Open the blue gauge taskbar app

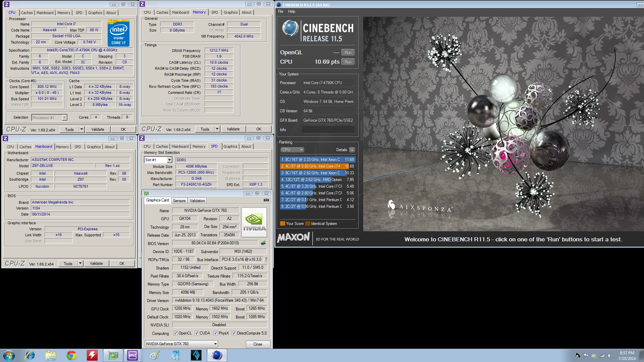175,355
